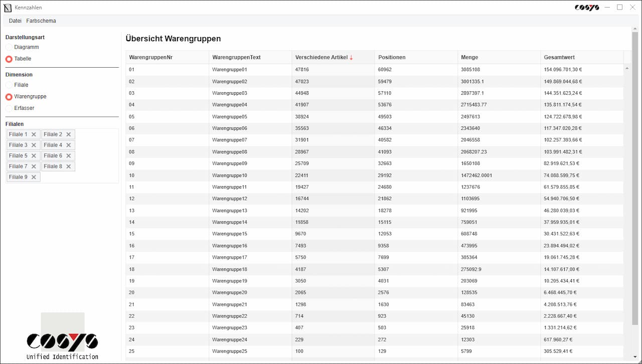Click the Positionen value 60962
Image resolution: width=642 pixels, height=364 pixels.
(x=385, y=70)
